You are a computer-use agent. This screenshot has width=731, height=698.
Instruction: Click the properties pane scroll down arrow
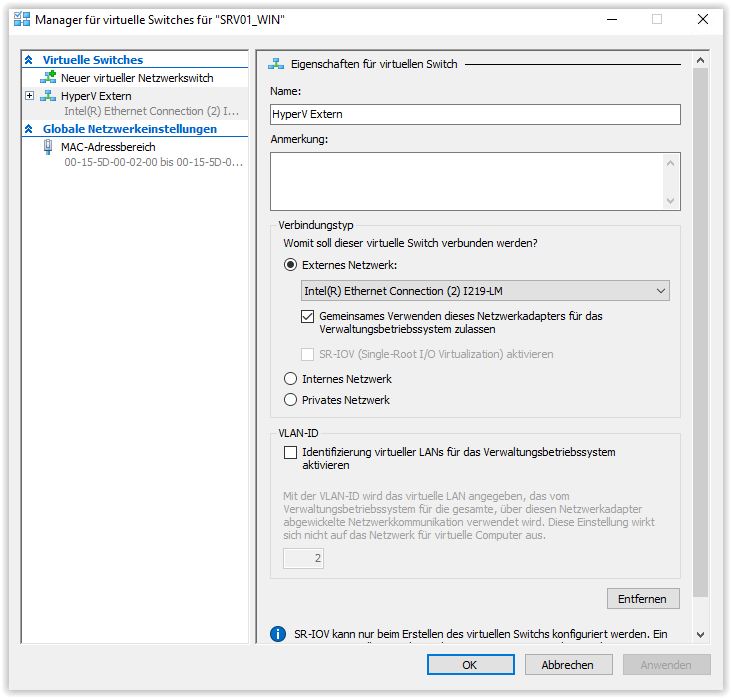[700, 634]
